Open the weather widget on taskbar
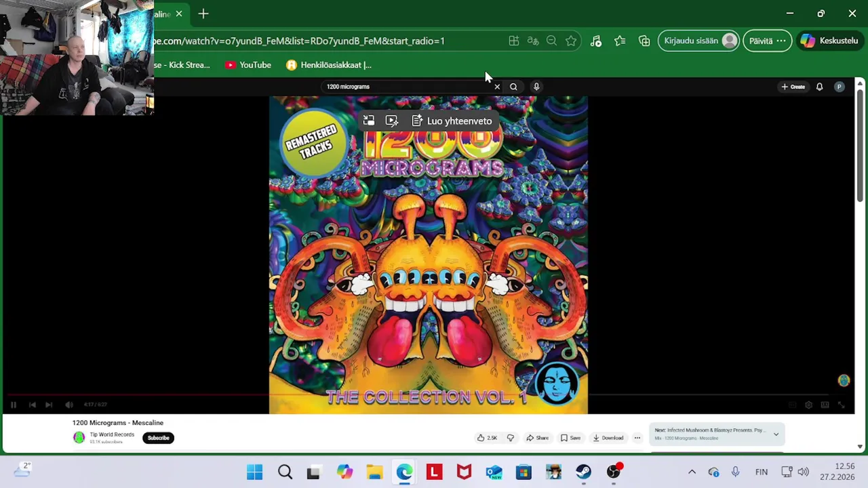This screenshot has height=488, width=868. 22,469
